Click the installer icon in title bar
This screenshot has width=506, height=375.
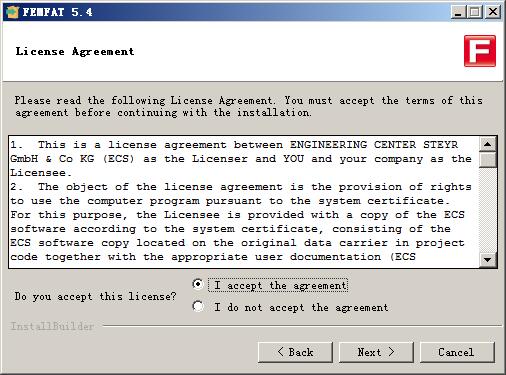click(12, 12)
